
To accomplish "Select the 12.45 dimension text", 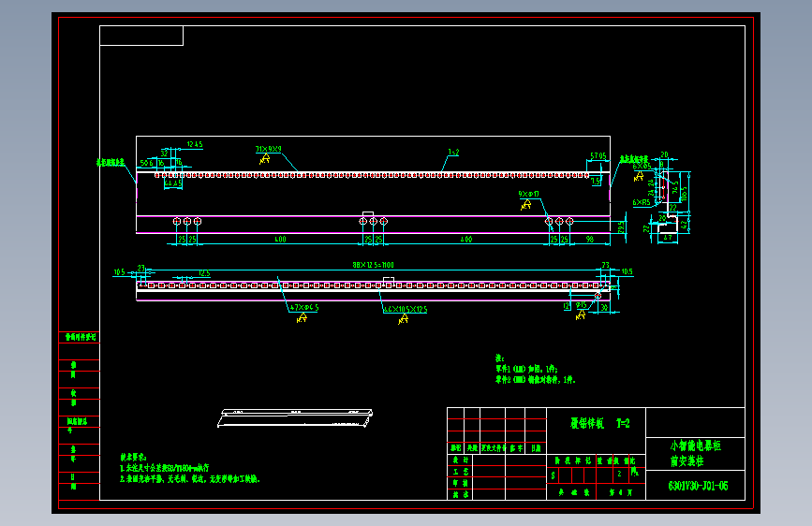I will point(195,144).
